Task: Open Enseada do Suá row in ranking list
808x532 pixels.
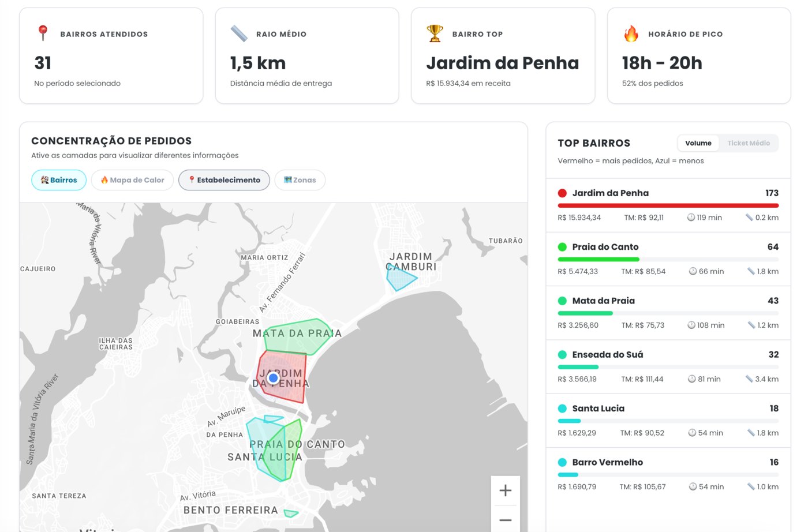Action: pos(668,367)
